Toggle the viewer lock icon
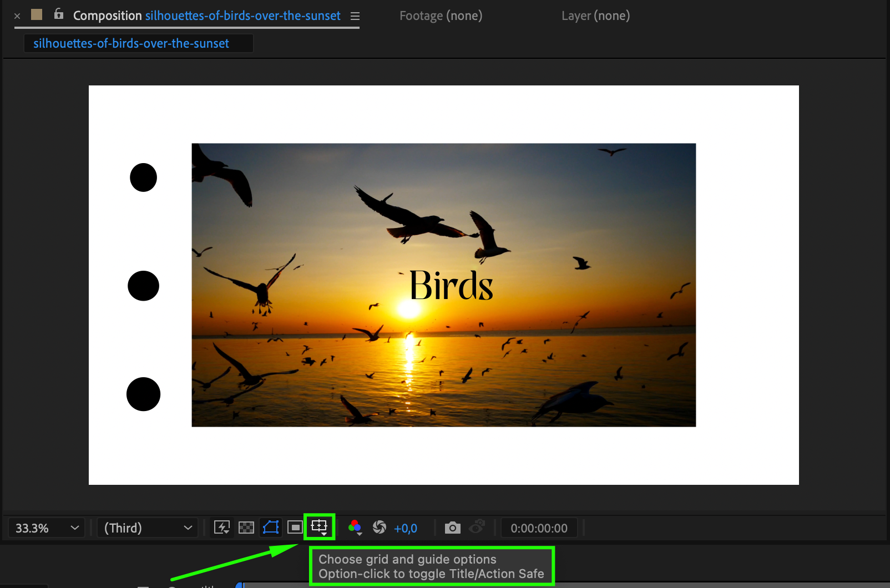This screenshot has height=588, width=890. (x=59, y=14)
